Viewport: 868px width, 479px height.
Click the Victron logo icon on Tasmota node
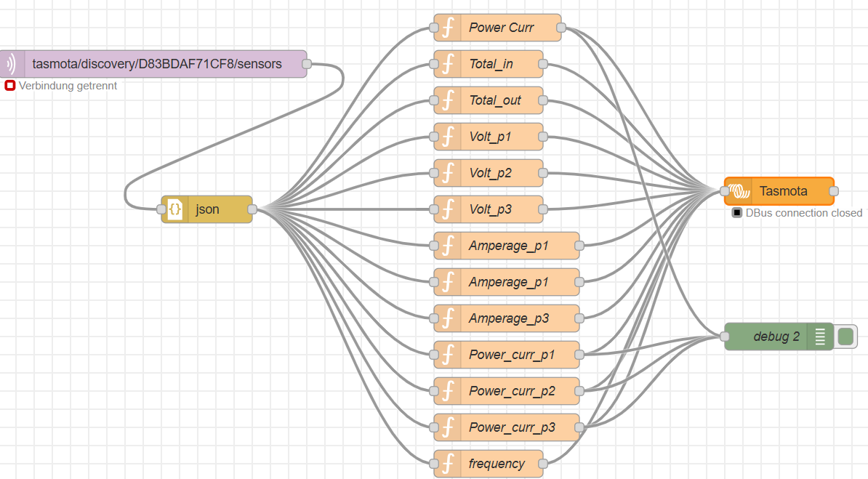[x=739, y=191]
